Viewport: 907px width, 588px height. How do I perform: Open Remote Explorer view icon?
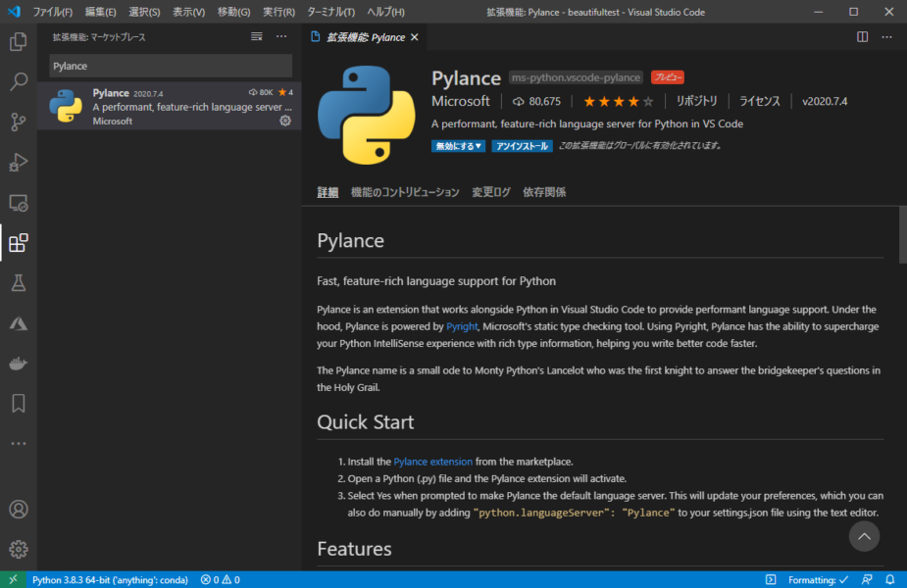point(18,203)
